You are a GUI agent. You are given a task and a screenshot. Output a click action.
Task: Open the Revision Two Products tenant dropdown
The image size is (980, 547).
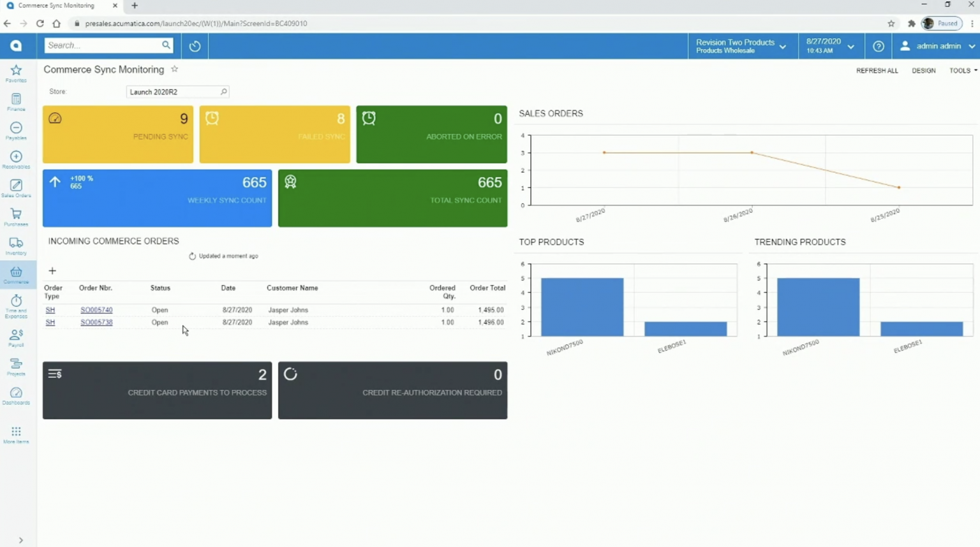741,45
